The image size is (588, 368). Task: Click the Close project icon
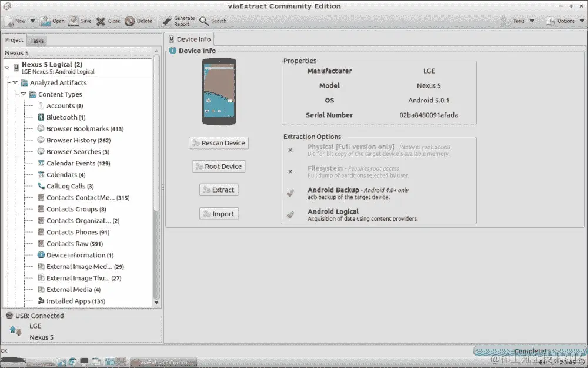[x=101, y=21]
